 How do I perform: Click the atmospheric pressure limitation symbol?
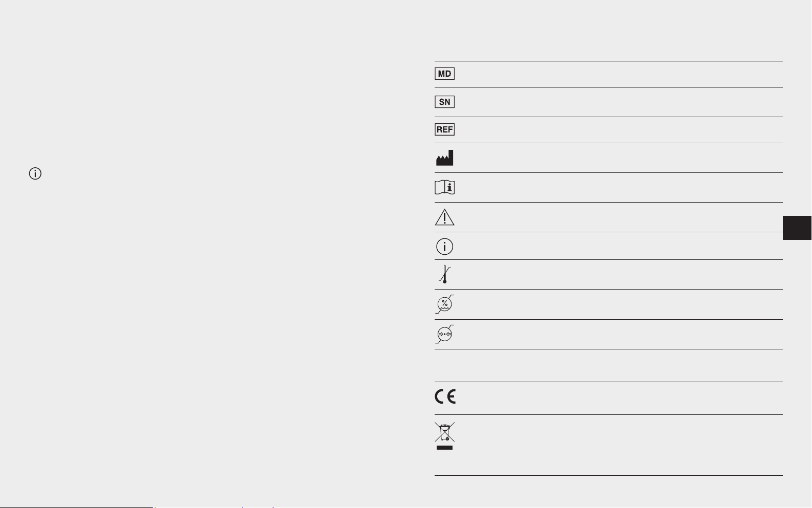(444, 334)
